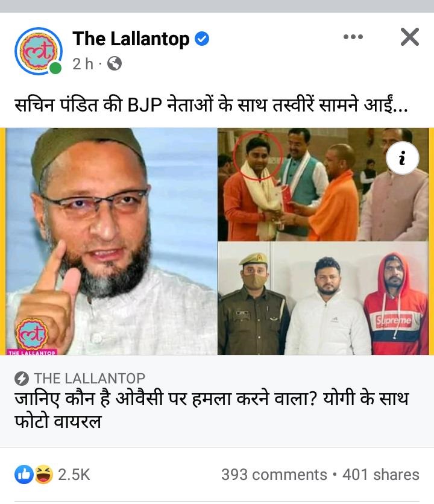Screen dimensions: 434x504
Task: Click the globe public-audience icon
Action: click(115, 64)
